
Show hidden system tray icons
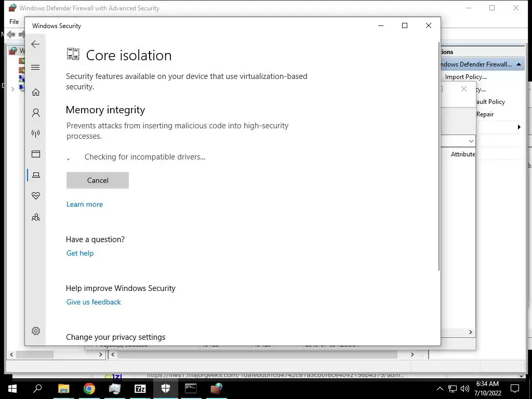click(440, 389)
